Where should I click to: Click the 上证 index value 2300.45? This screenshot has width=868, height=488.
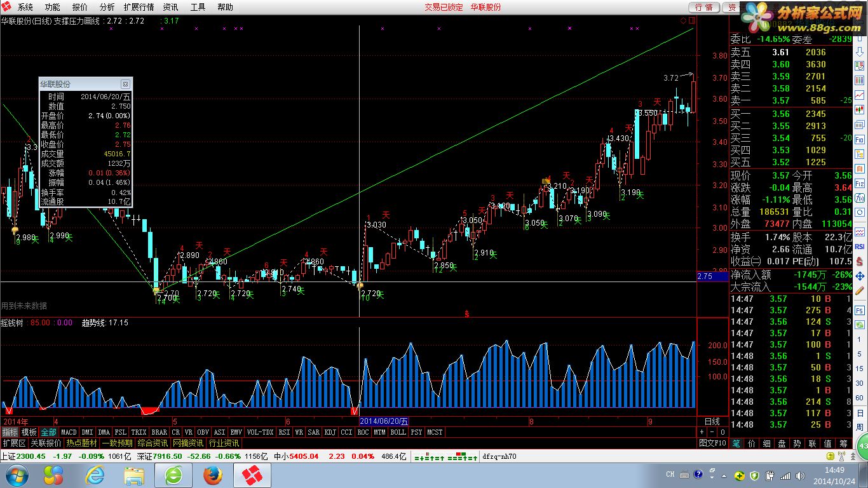tap(31, 456)
